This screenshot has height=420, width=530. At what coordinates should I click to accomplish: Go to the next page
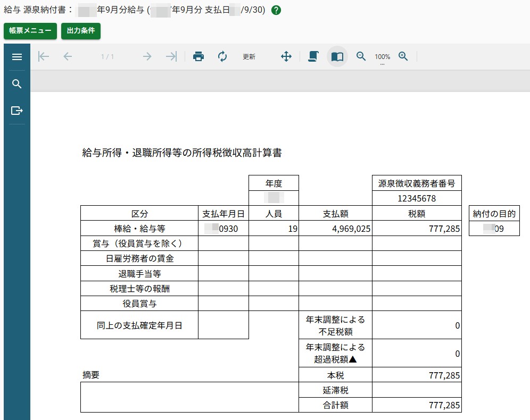147,56
